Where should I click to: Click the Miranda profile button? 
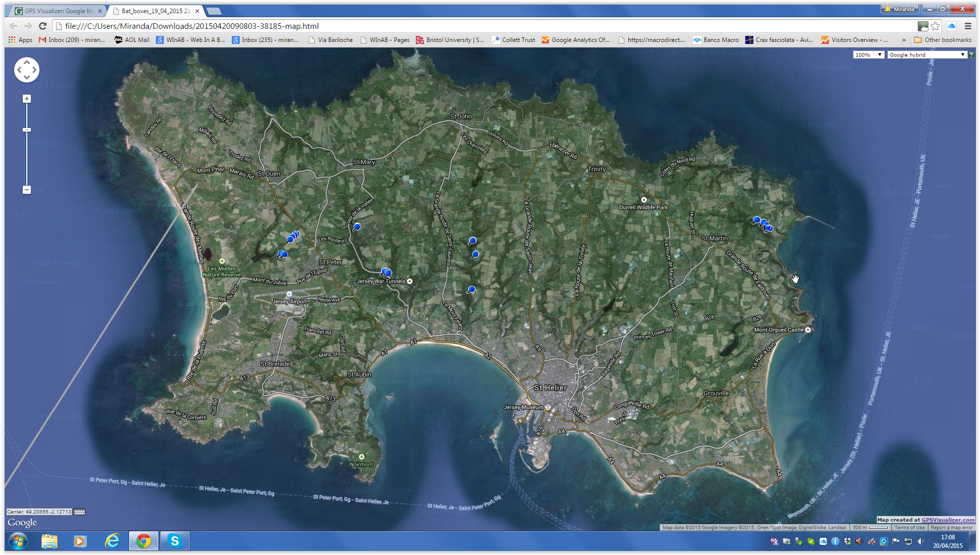tap(899, 9)
